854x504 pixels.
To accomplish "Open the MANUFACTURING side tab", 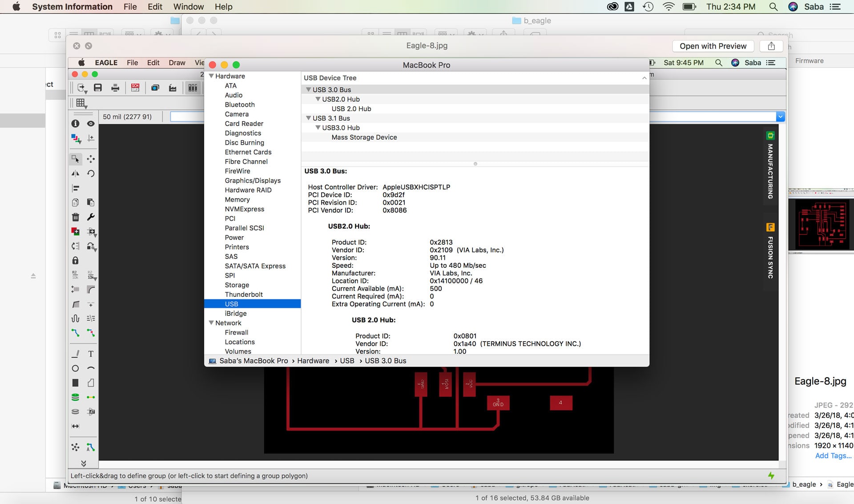I will [x=770, y=165].
